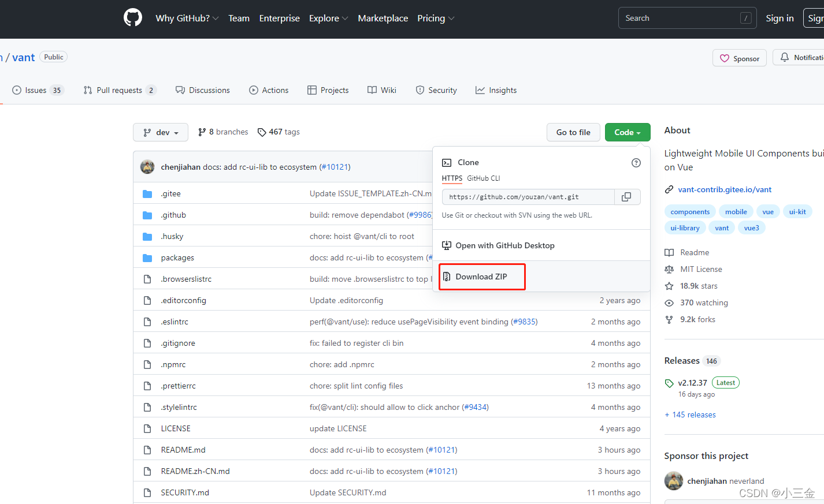View the 8 branches link
Viewport: 824px width, 504px height.
point(223,132)
